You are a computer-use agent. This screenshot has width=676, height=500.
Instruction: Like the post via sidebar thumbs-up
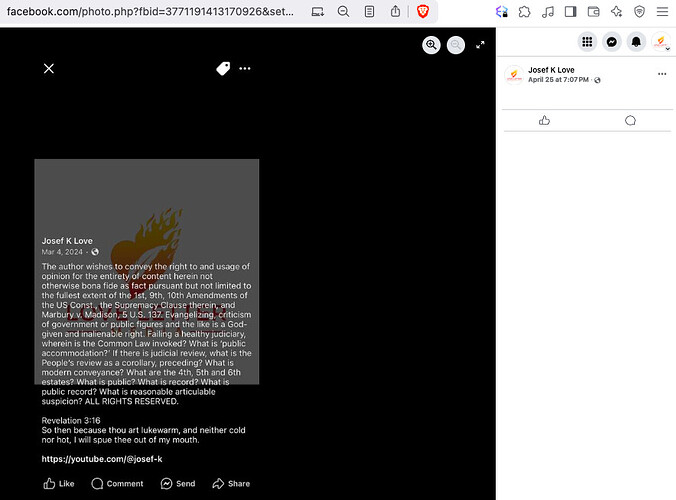(545, 121)
